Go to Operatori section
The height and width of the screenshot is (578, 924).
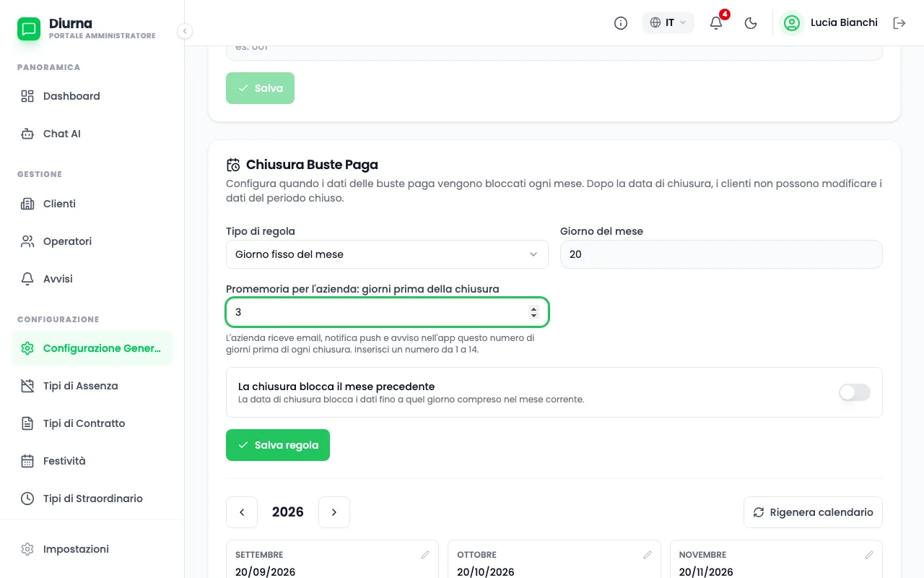point(92,241)
